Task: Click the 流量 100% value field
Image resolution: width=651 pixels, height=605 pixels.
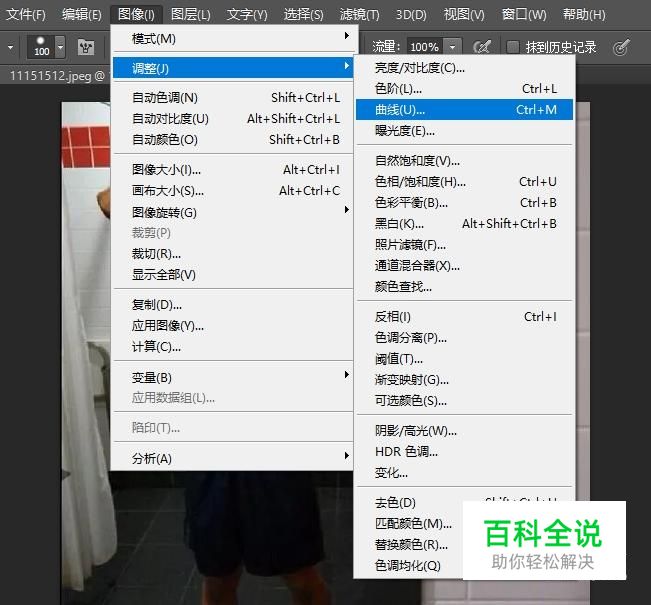Action: tap(425, 47)
